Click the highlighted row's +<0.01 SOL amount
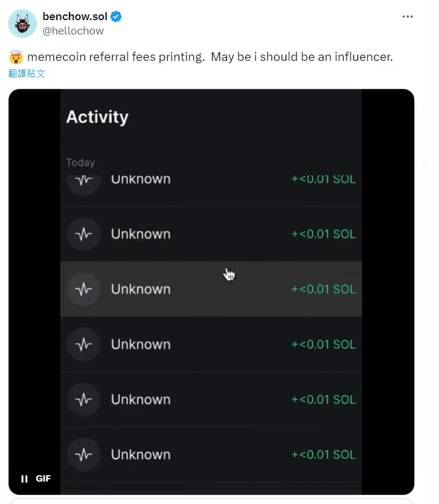The height and width of the screenshot is (504, 439). tap(324, 289)
